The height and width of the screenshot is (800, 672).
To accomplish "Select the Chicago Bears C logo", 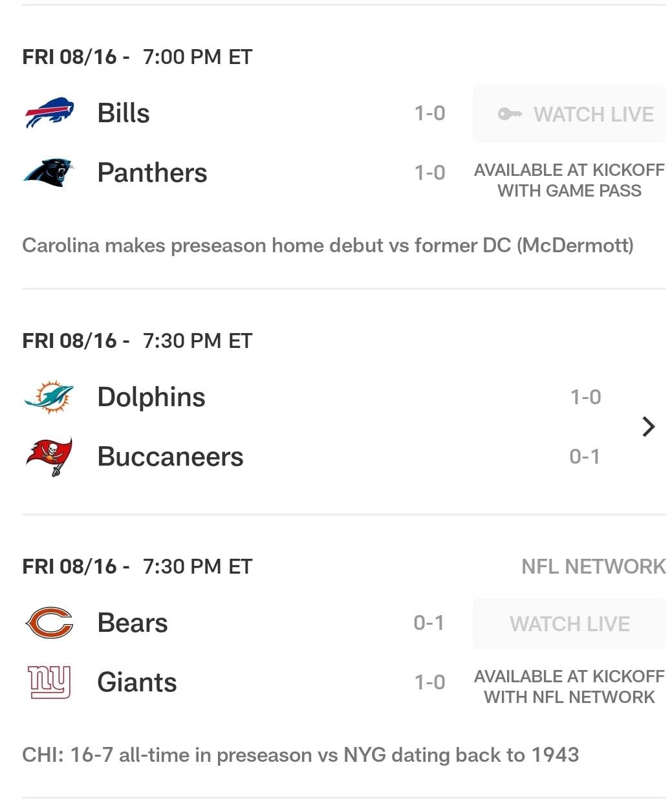I will point(49,623).
